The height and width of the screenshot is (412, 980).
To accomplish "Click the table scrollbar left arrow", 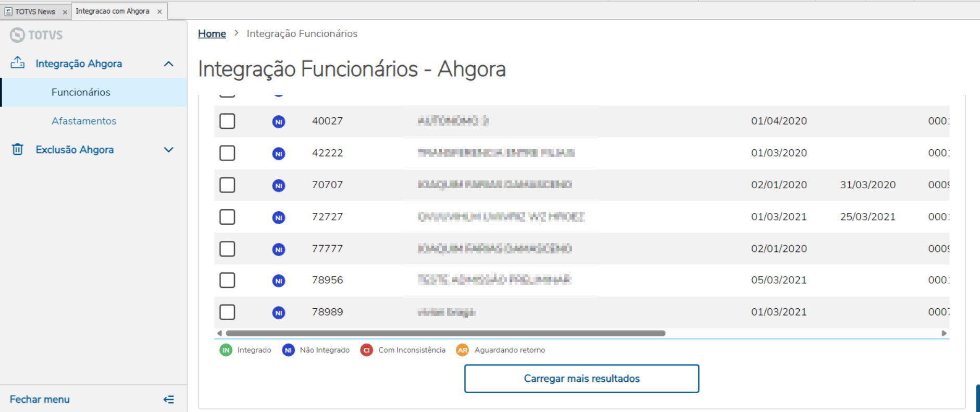I will pos(219,333).
